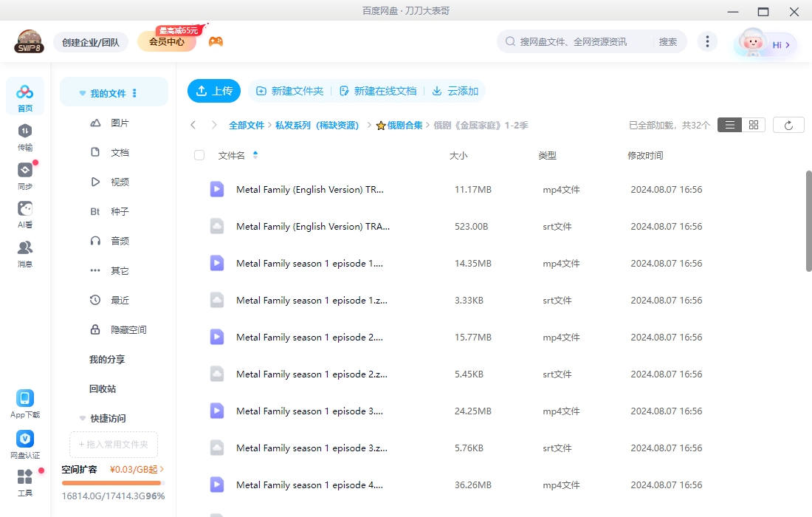
Task: Open 其它 category in sidebar
Action: [x=114, y=270]
